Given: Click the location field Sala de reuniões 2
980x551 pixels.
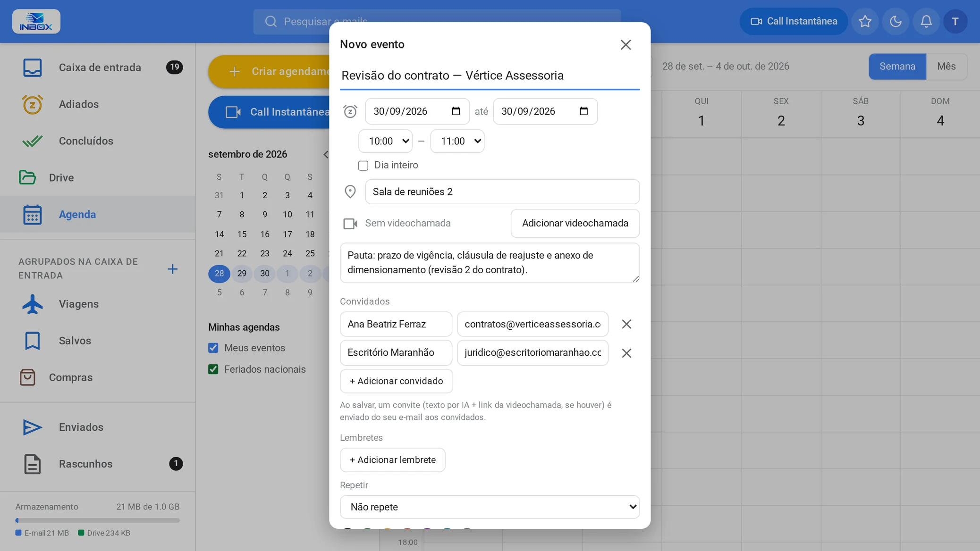Looking at the screenshot, I should (x=502, y=192).
